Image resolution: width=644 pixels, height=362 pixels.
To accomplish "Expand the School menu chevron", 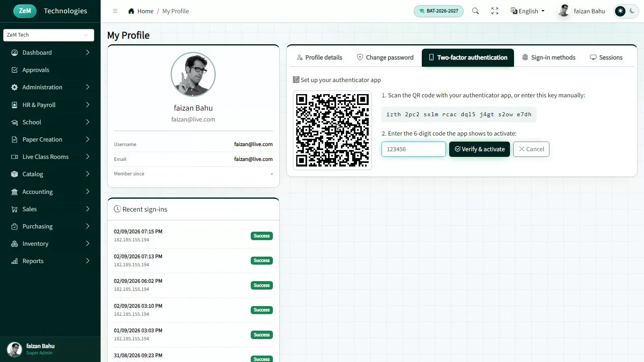I will click(87, 122).
